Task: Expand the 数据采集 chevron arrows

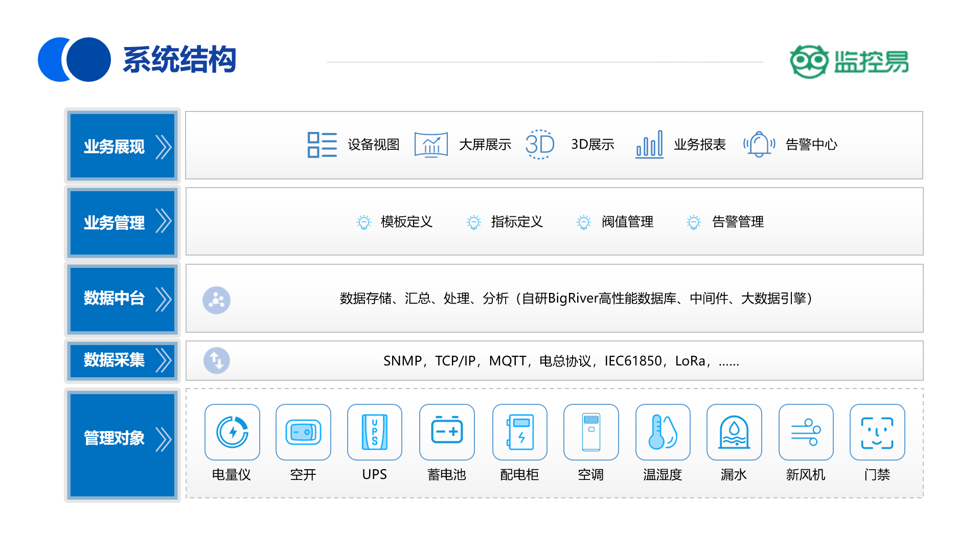Action: tap(164, 360)
